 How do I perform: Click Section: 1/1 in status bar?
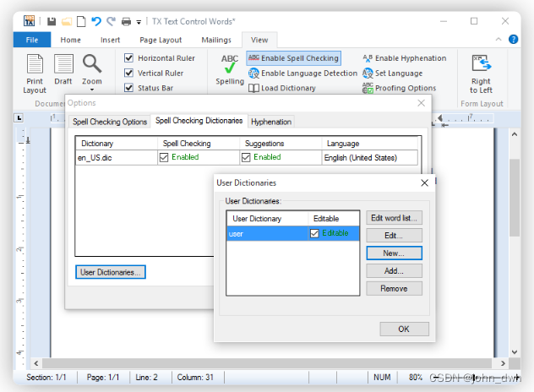tap(46, 378)
